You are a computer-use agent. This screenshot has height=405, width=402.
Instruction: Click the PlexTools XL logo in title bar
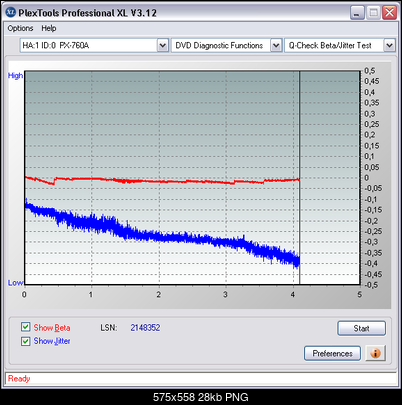tap(11, 12)
